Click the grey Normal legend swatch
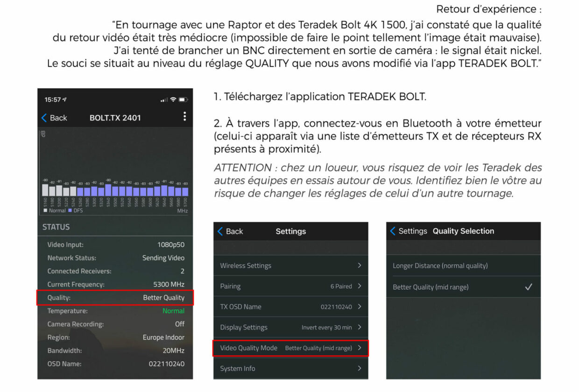579x392 pixels. point(45,210)
